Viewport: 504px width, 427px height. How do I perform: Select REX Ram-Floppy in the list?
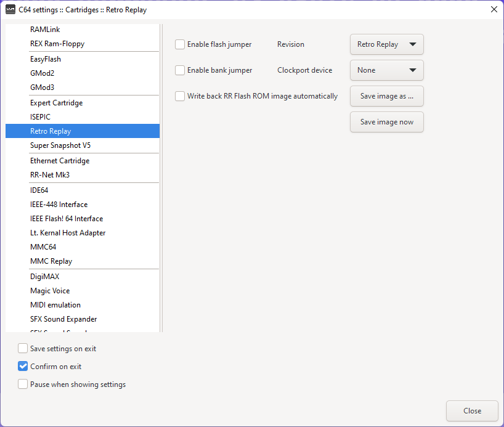(x=83, y=44)
